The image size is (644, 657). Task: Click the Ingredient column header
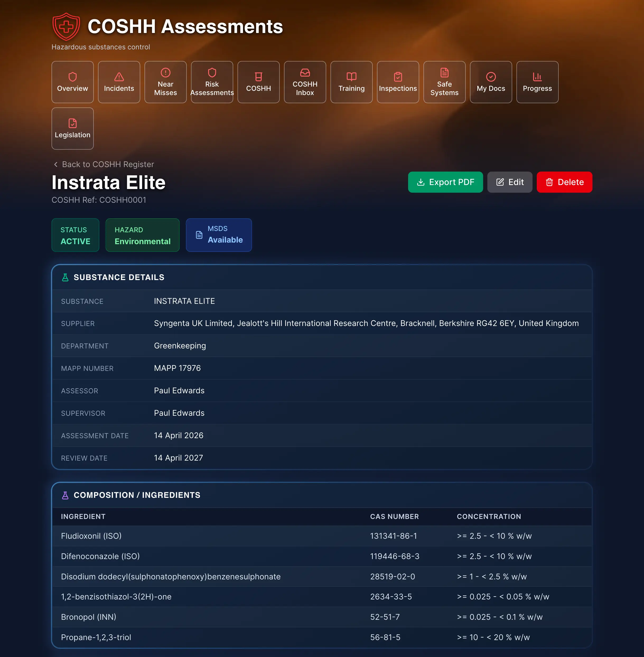[x=83, y=516]
